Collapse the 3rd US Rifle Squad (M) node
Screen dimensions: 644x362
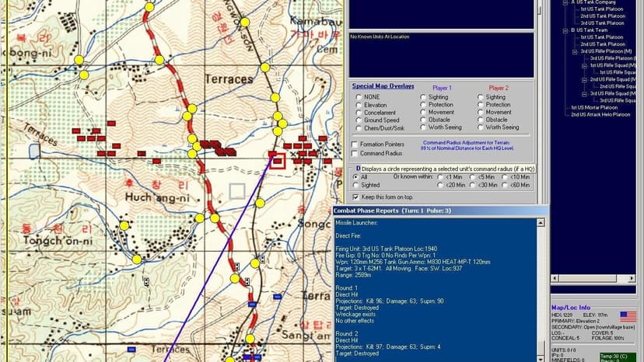pyautogui.click(x=584, y=93)
